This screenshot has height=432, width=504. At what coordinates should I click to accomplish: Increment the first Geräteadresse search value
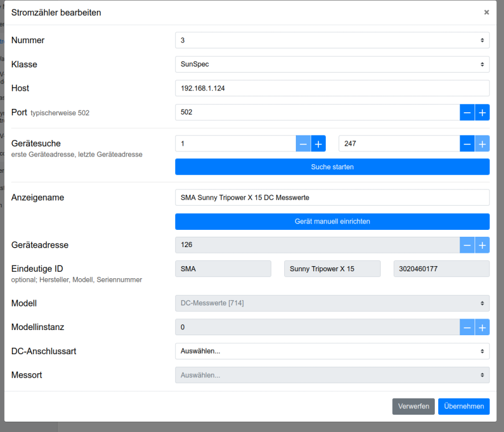tap(318, 143)
